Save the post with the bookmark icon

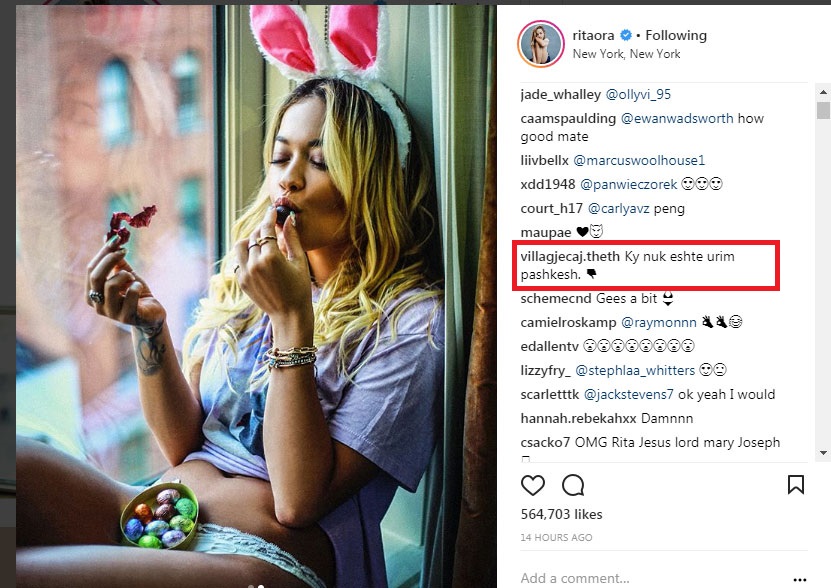796,485
